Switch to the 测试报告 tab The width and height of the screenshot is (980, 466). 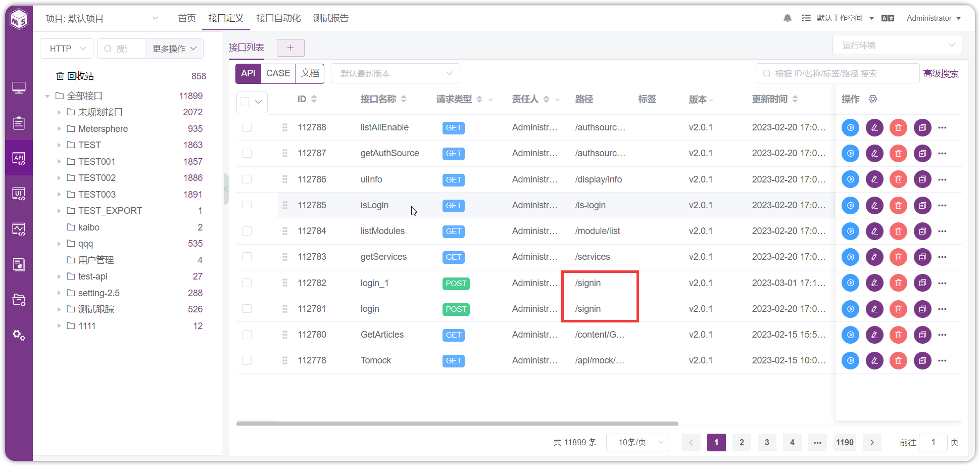tap(331, 18)
